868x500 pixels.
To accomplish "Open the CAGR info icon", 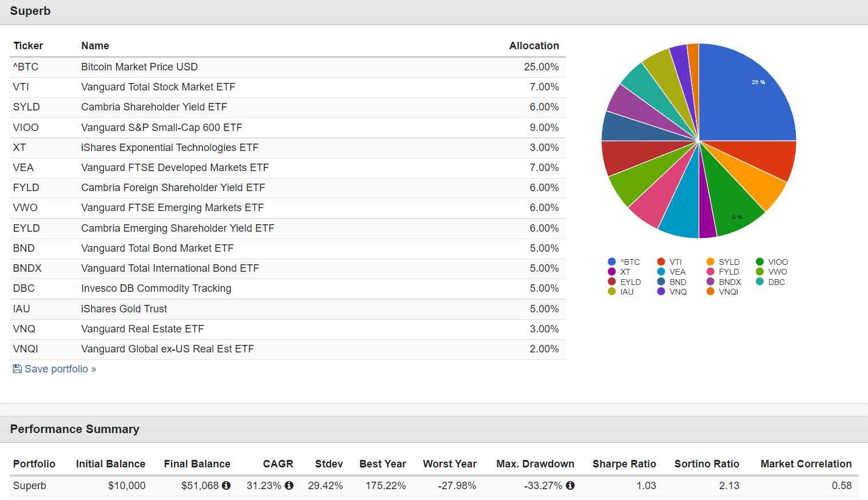I will (289, 485).
